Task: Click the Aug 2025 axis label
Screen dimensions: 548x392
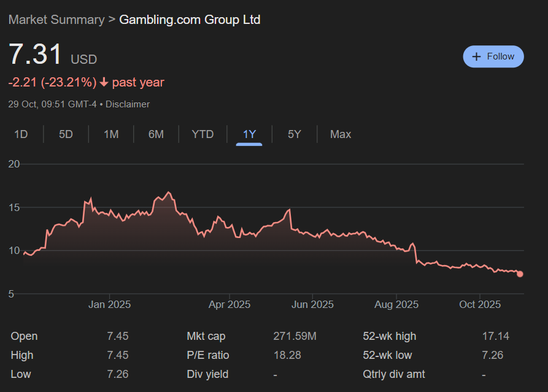Action: pyautogui.click(x=396, y=305)
